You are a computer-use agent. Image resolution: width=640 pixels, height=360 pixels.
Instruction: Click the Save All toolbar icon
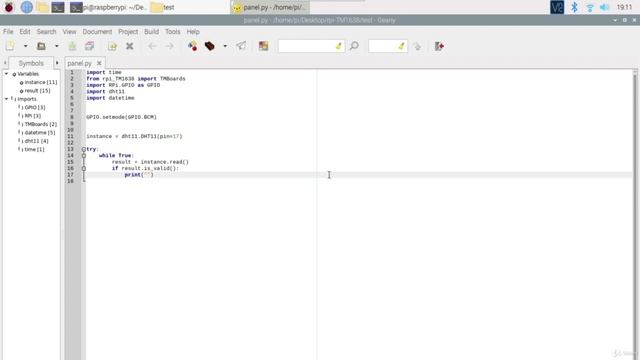[89, 46]
